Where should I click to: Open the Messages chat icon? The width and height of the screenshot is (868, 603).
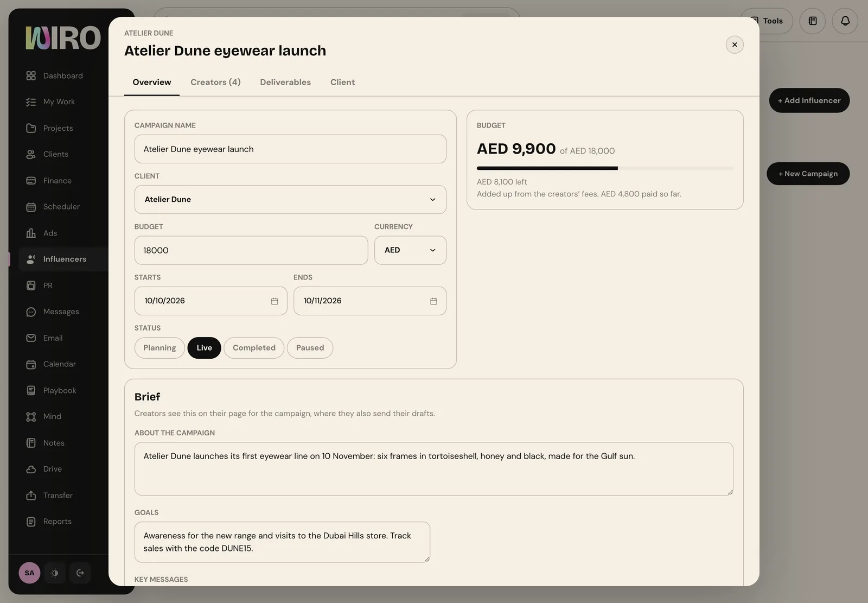coord(31,312)
